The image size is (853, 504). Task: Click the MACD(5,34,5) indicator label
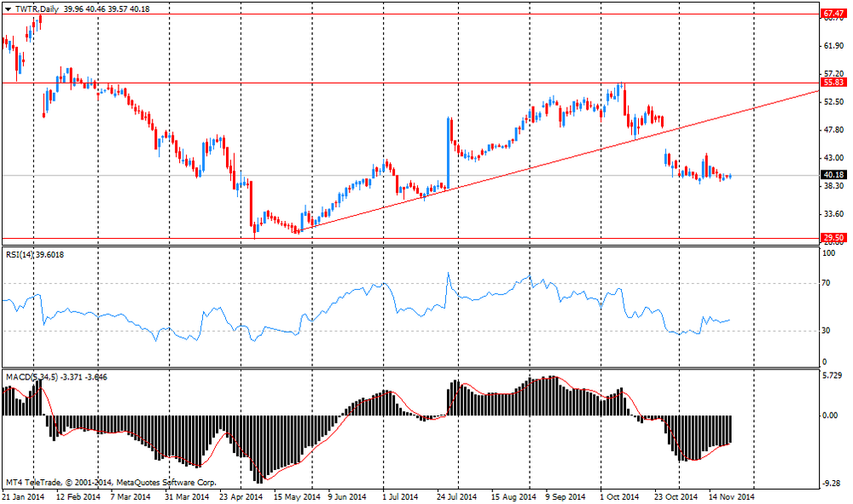pyautogui.click(x=30, y=376)
